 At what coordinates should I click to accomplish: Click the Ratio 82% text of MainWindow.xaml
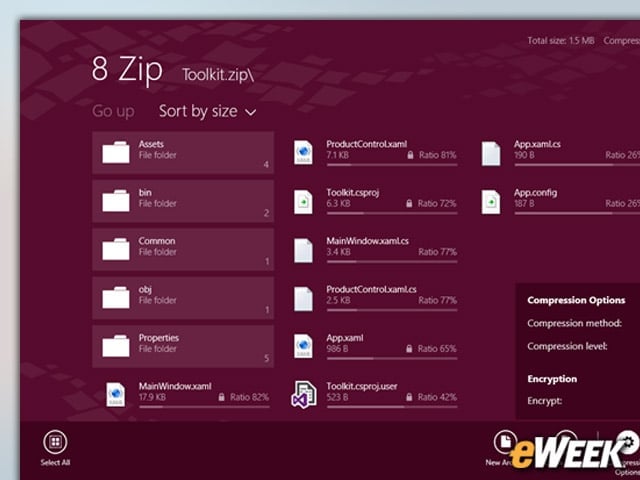[249, 397]
